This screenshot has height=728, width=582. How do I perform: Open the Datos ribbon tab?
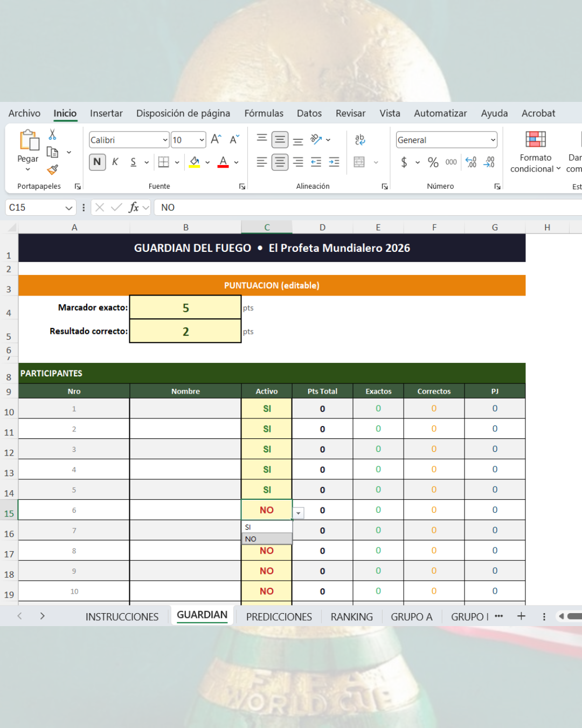309,113
